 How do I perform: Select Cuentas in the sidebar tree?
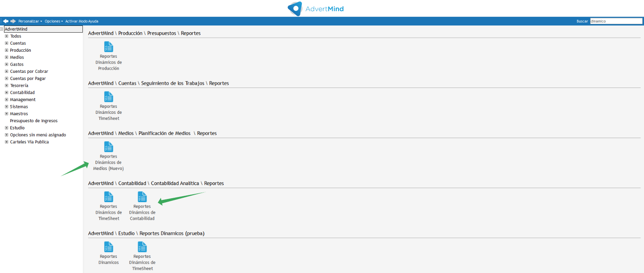coord(18,43)
